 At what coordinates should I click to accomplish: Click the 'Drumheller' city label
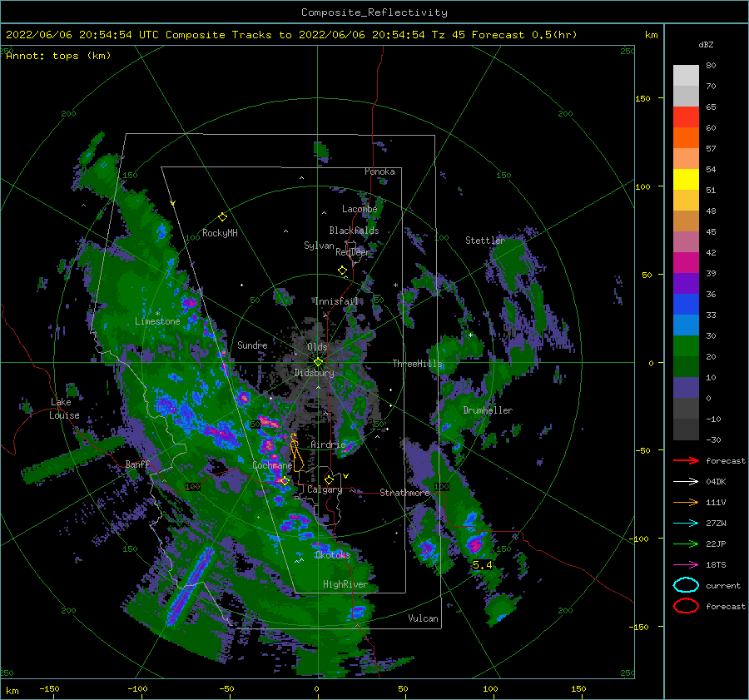pos(488,410)
